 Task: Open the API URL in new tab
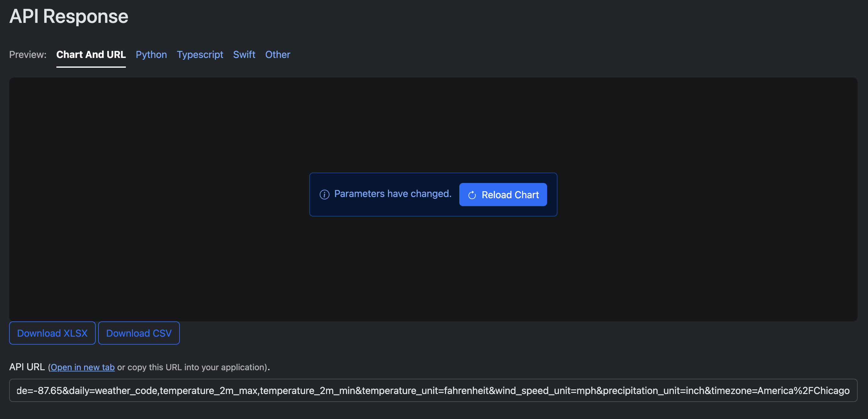[83, 367]
